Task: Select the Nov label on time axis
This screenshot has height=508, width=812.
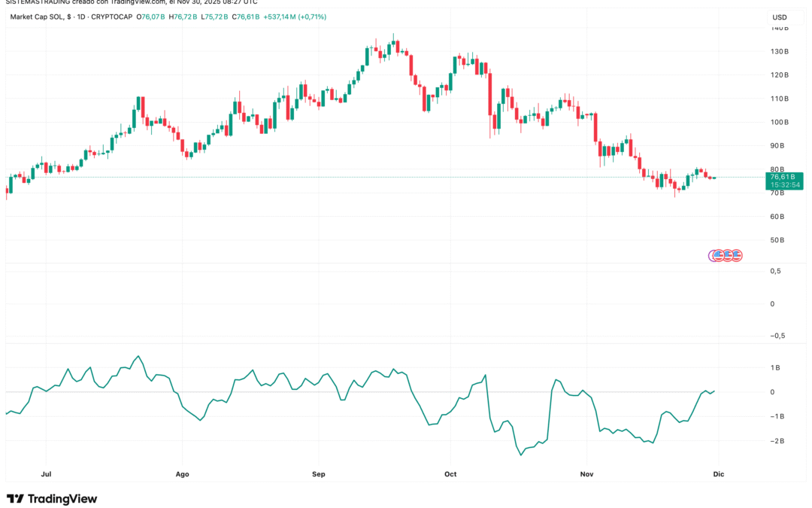Action: coord(587,474)
